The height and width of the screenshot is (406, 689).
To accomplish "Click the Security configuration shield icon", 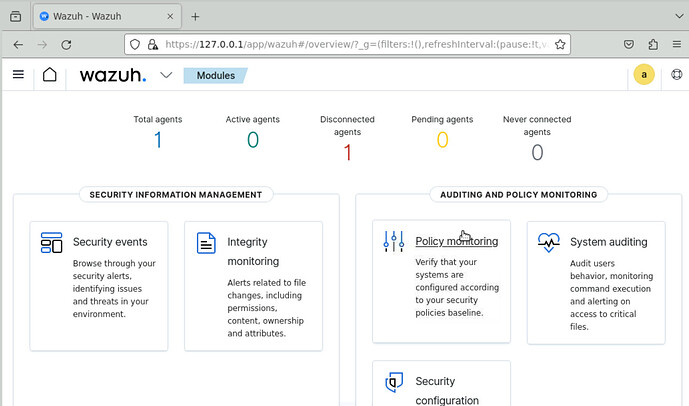I will (x=394, y=382).
